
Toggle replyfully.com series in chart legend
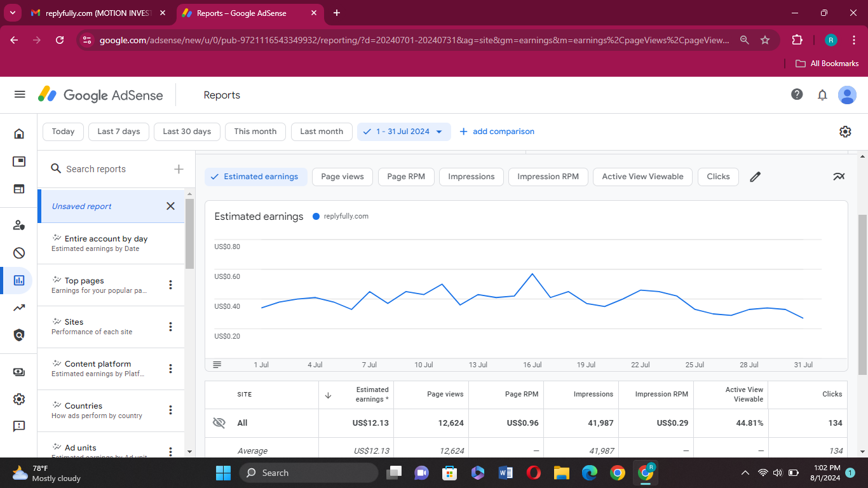(341, 216)
